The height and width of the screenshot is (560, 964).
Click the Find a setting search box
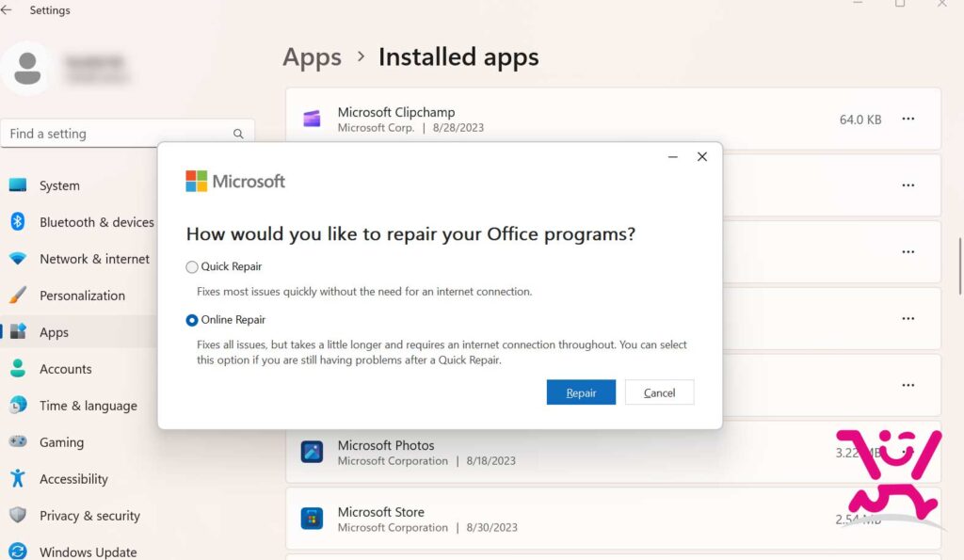click(127, 134)
